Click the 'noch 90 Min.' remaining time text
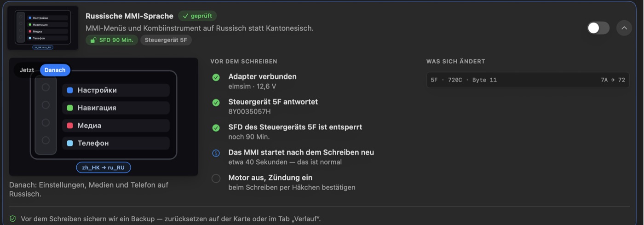The width and height of the screenshot is (644, 225). 249,137
